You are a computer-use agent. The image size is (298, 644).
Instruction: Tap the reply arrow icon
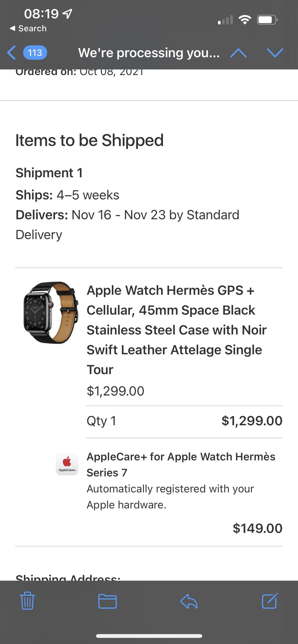tap(189, 601)
